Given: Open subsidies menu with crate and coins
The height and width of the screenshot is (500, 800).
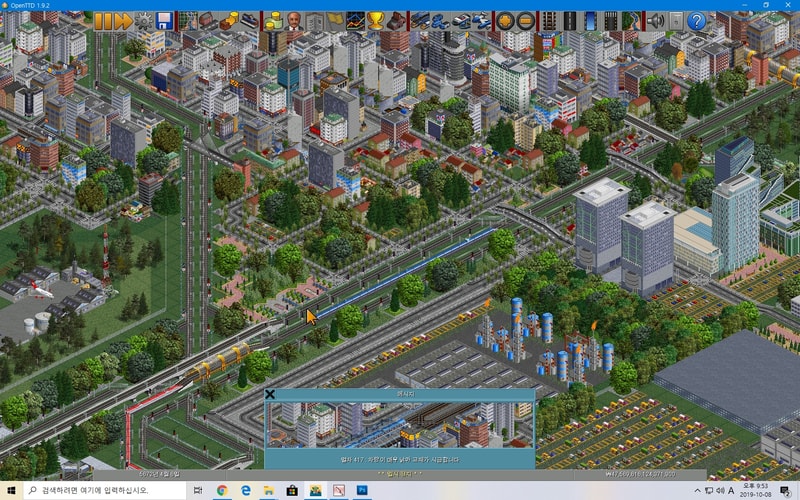Looking at the screenshot, I should click(x=229, y=21).
